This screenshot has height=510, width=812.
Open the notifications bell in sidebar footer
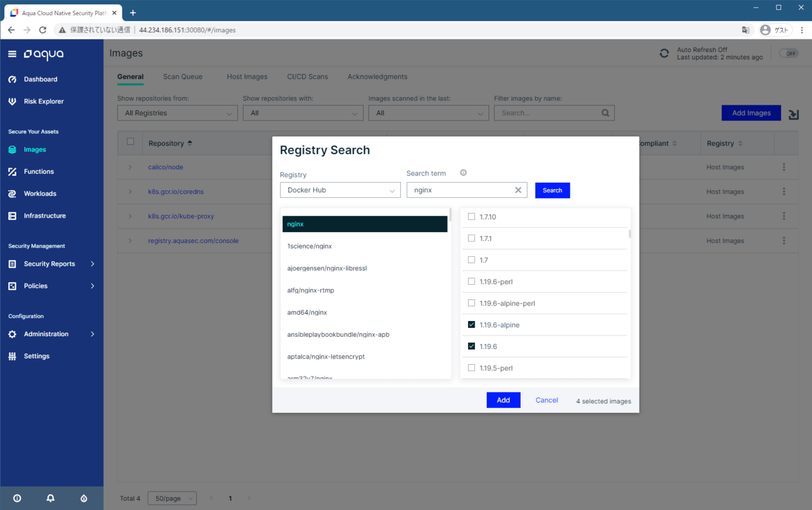(51, 499)
